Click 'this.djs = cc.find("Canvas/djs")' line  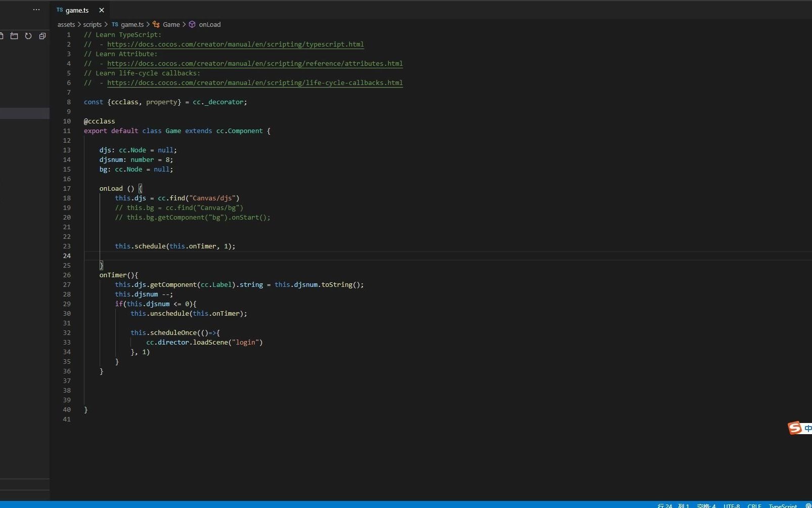point(177,198)
